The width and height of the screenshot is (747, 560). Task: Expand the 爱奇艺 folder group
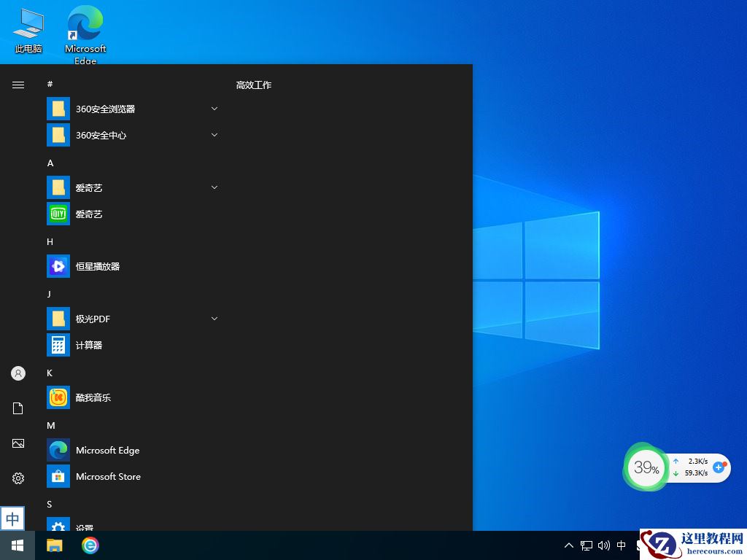click(214, 187)
